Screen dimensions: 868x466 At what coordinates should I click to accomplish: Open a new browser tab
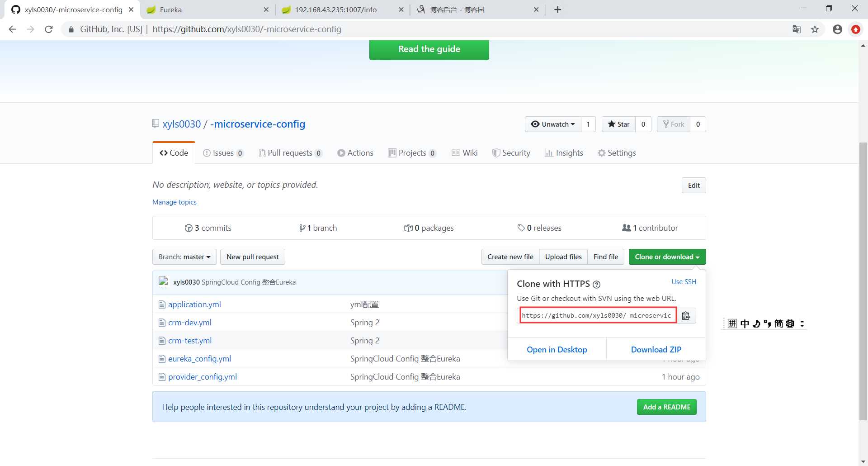[x=558, y=10]
